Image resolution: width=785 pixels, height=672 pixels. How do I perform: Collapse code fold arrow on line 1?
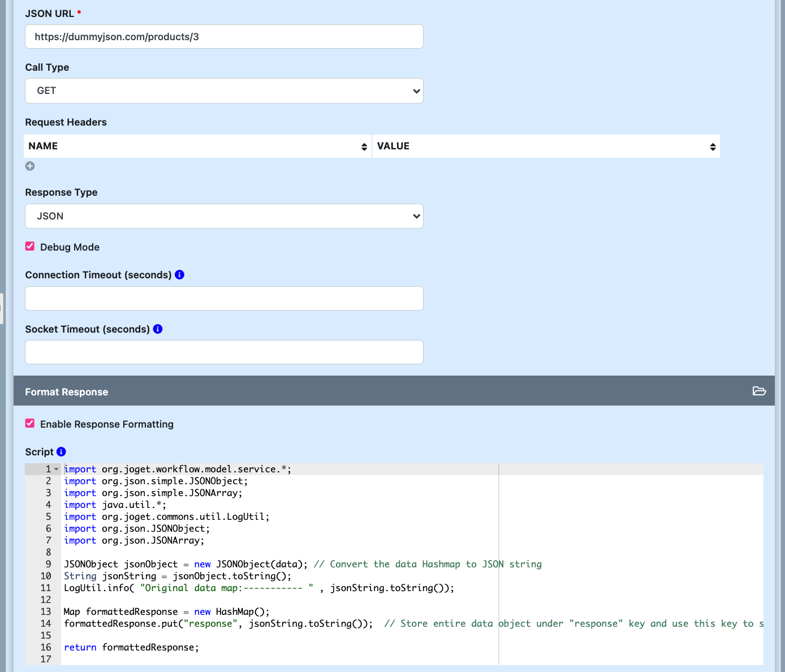57,469
